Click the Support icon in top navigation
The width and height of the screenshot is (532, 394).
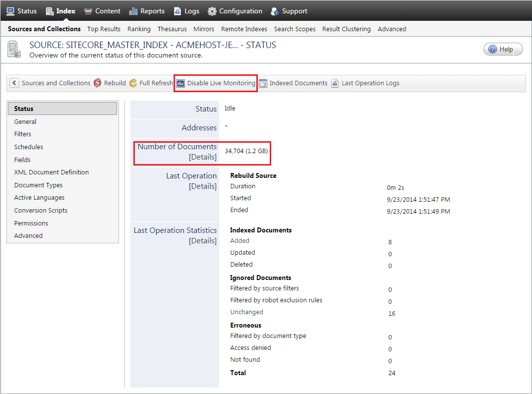[275, 10]
